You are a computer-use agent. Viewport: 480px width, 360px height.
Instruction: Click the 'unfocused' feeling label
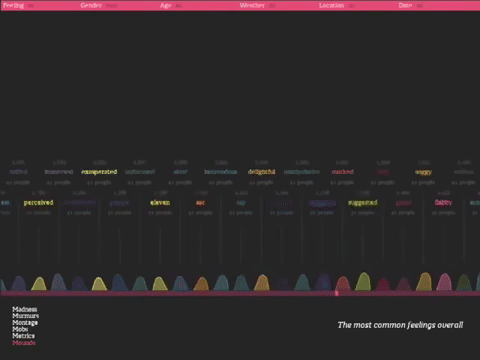coord(140,172)
